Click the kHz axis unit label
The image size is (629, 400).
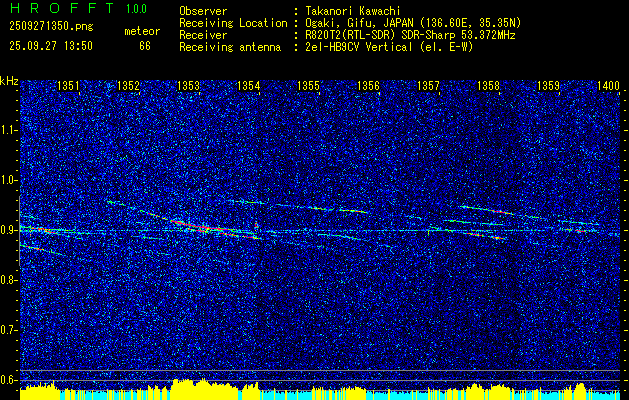coord(9,81)
